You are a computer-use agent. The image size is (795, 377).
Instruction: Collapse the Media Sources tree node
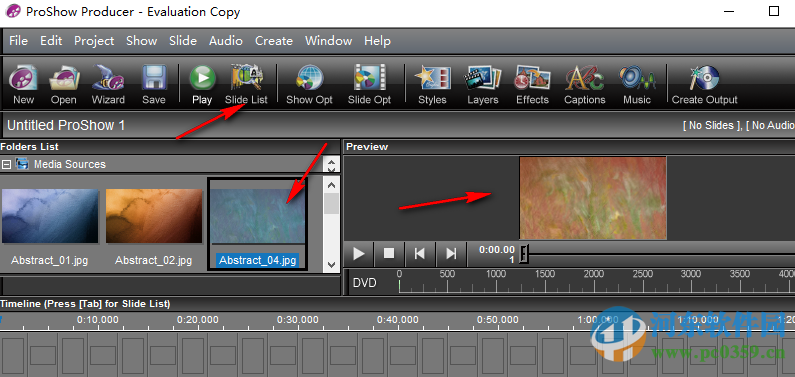click(x=7, y=164)
